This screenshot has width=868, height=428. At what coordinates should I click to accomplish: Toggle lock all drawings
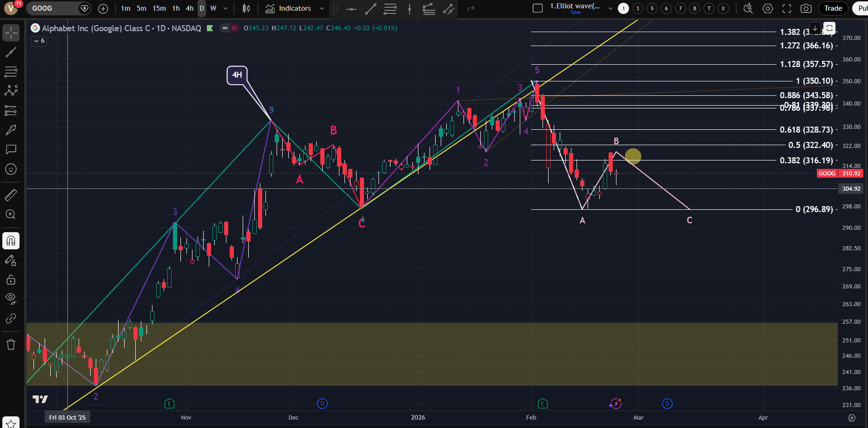(11, 280)
